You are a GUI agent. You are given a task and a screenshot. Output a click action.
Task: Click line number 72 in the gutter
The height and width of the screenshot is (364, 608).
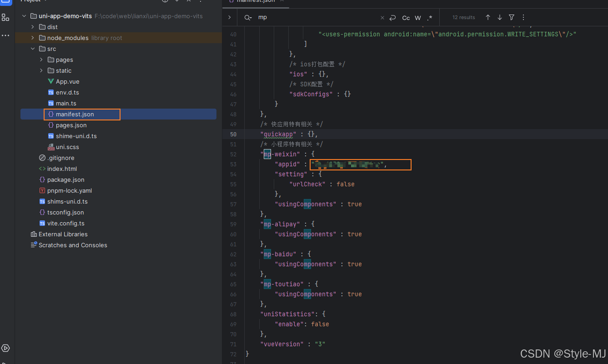tap(233, 354)
